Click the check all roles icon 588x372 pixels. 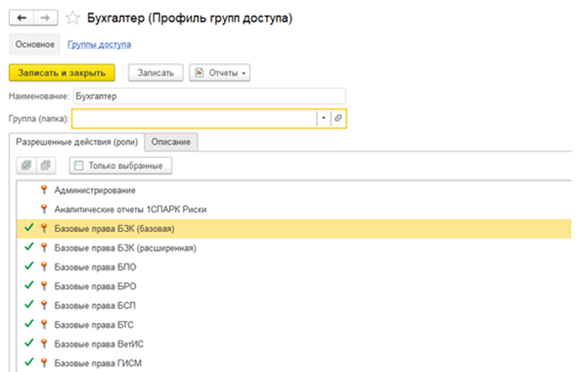pyautogui.click(x=26, y=165)
